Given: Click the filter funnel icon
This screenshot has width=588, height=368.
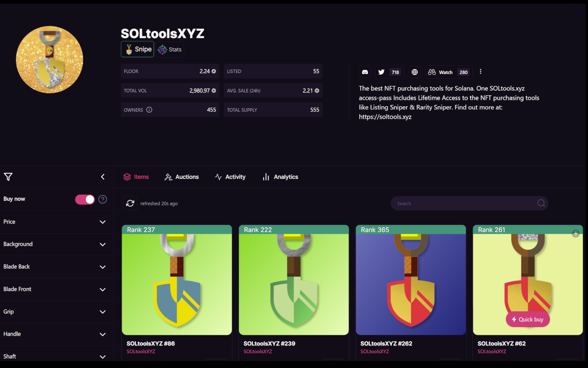Looking at the screenshot, I should coord(8,177).
